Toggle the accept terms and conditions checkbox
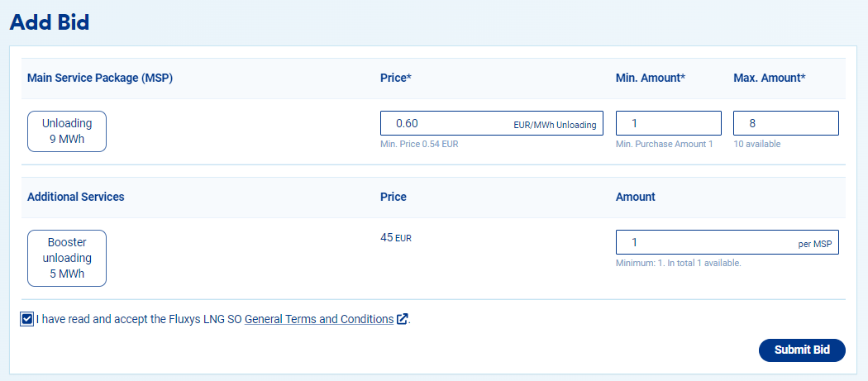868x381 pixels. point(28,319)
